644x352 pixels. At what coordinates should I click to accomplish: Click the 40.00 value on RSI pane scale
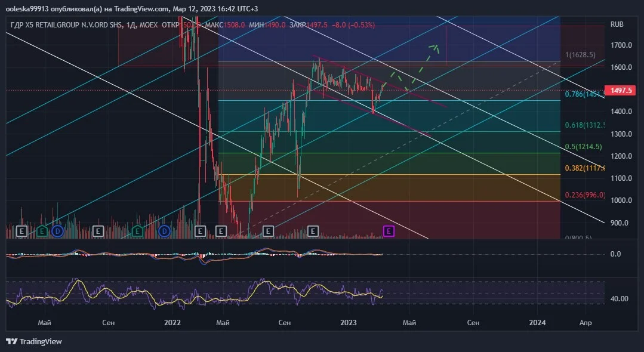pos(620,299)
